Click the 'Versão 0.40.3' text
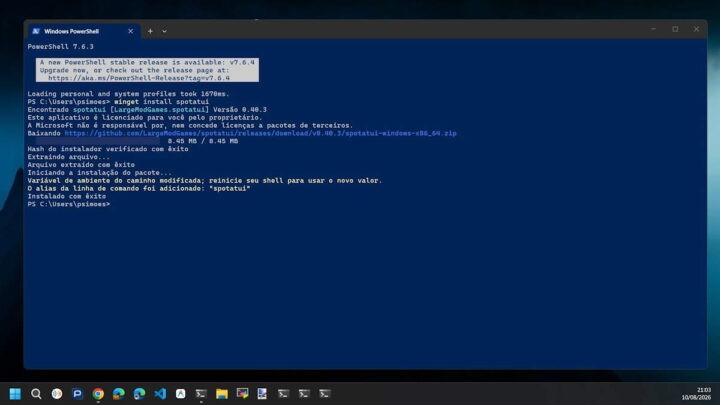 coord(240,109)
